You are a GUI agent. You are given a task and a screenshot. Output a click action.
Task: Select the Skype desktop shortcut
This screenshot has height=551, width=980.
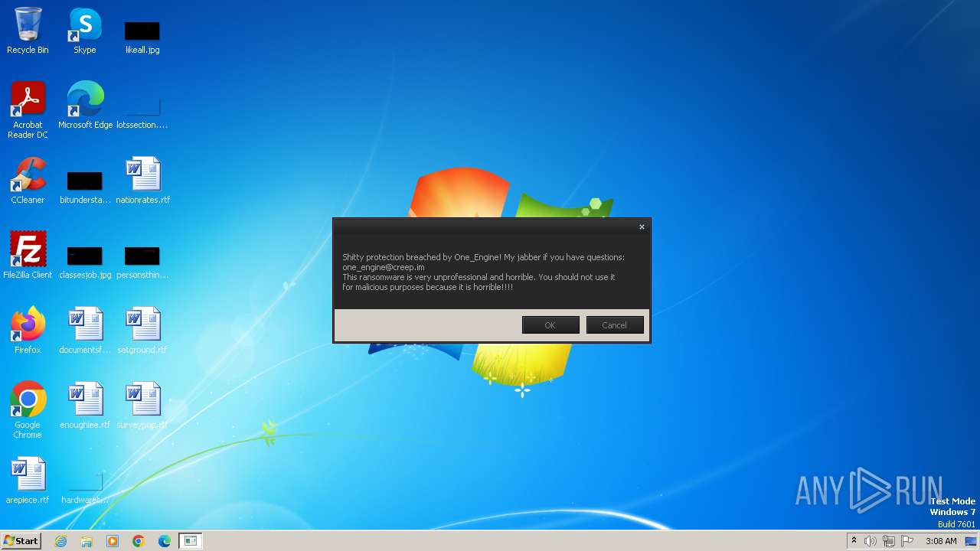85,31
